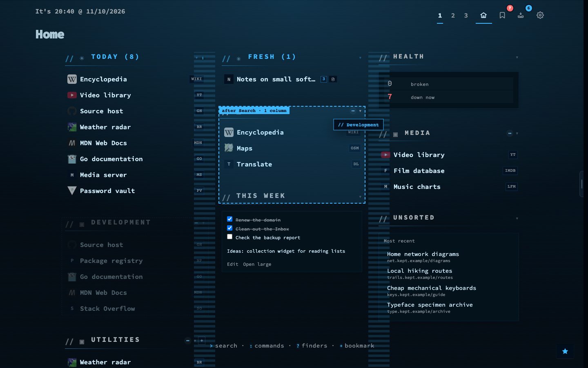Click the commands hint in bottom bar
588x368 pixels.
[267, 346]
